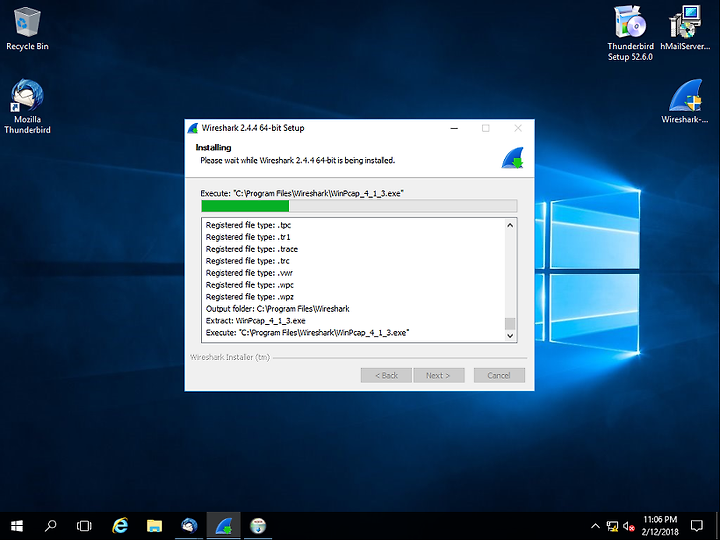Click the 'Wireshark Installer (tm)' label
Screen dimensions: 720x540
230,357
